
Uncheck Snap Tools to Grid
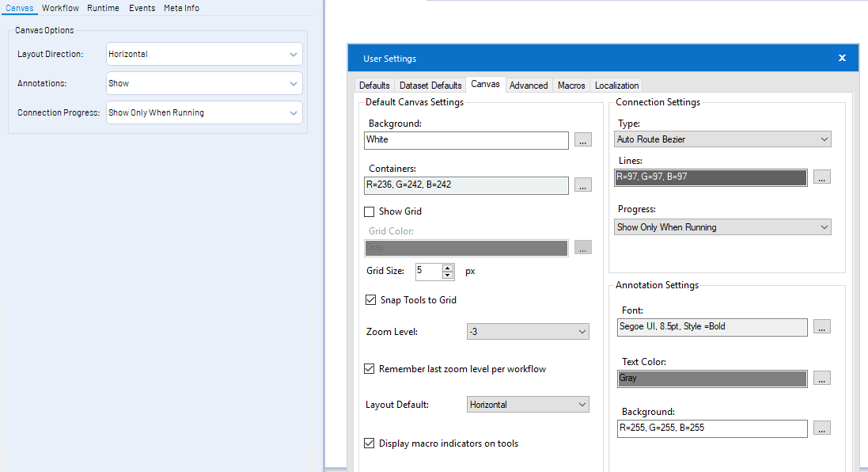(x=370, y=299)
